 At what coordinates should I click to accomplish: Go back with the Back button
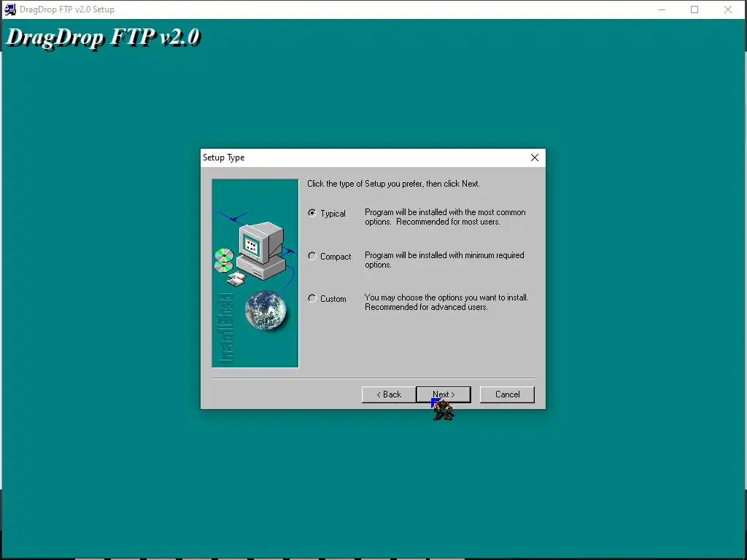389,394
